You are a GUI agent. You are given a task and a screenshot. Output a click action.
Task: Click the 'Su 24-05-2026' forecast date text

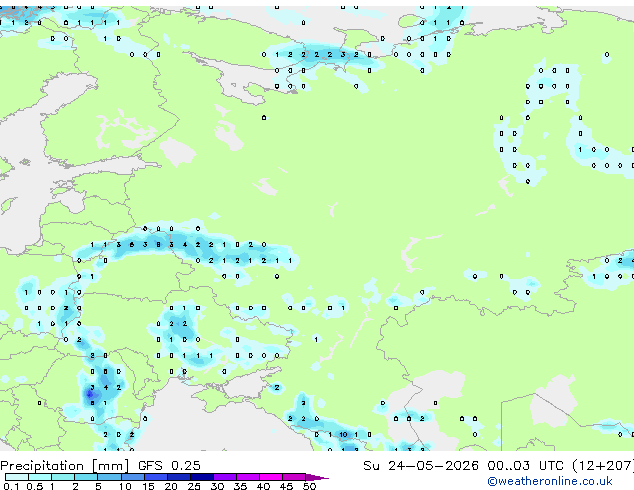click(x=421, y=466)
